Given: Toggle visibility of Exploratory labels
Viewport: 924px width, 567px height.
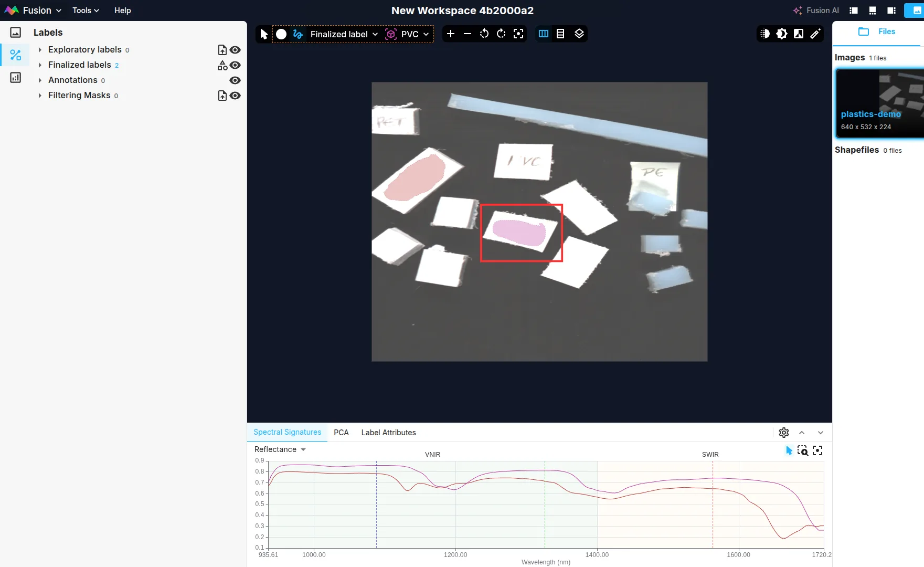Looking at the screenshot, I should 236,50.
